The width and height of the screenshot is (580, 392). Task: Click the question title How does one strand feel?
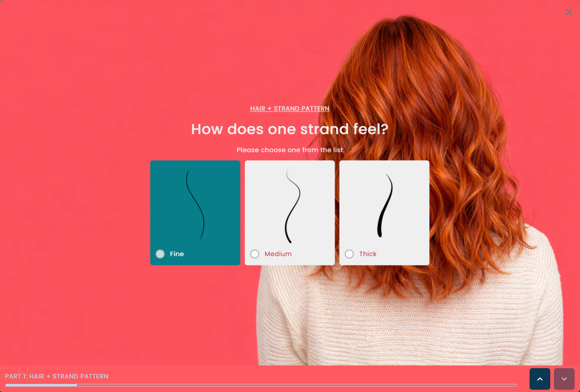290,129
